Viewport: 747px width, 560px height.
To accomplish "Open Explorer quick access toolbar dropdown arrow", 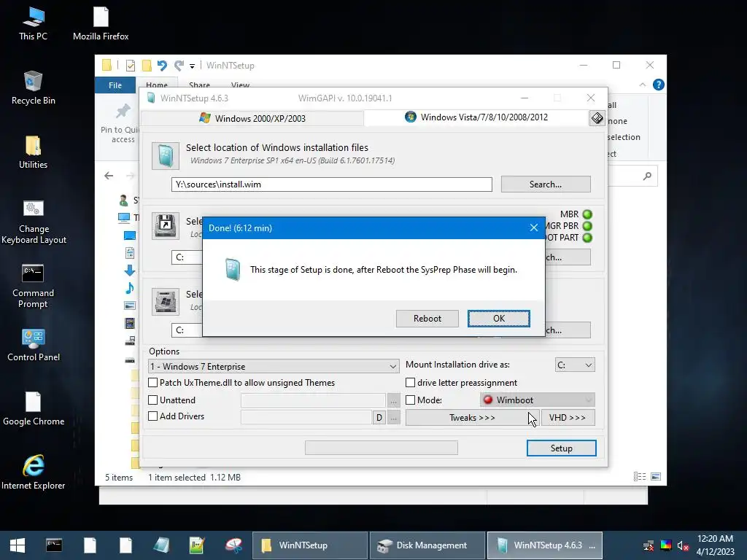I will [x=192, y=66].
